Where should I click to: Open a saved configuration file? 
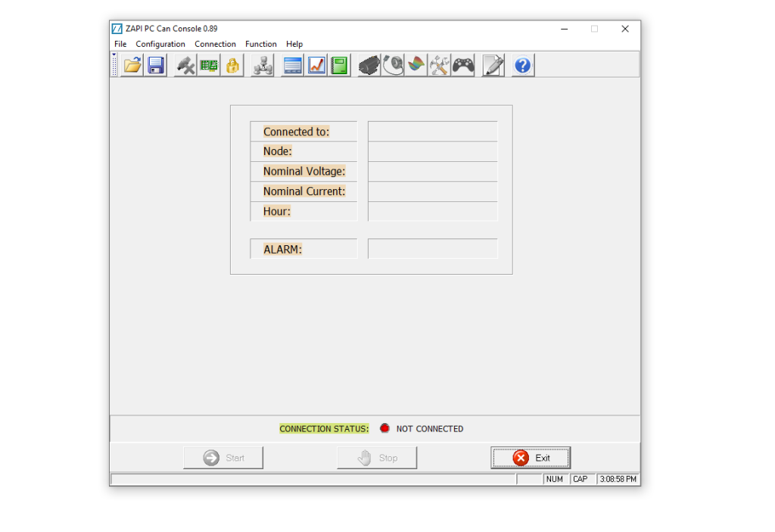click(132, 65)
